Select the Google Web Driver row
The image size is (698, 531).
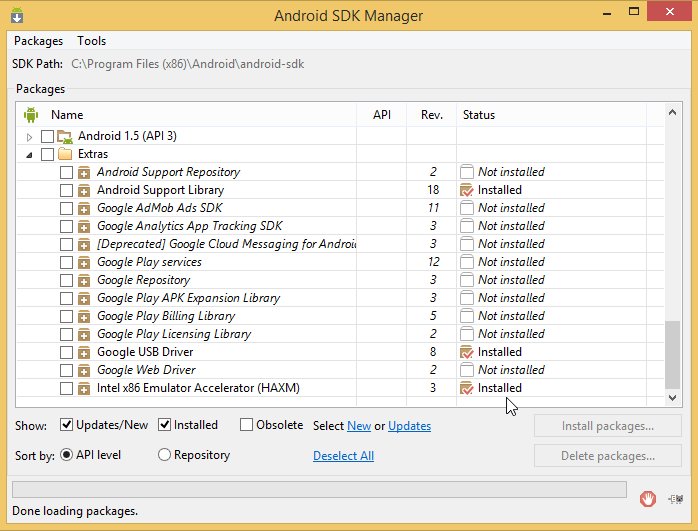point(340,370)
